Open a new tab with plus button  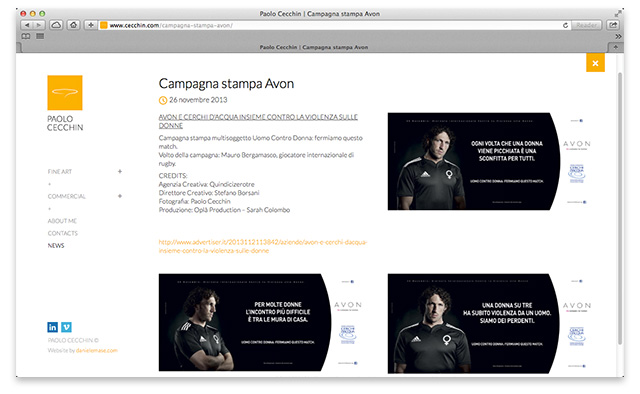point(616,47)
